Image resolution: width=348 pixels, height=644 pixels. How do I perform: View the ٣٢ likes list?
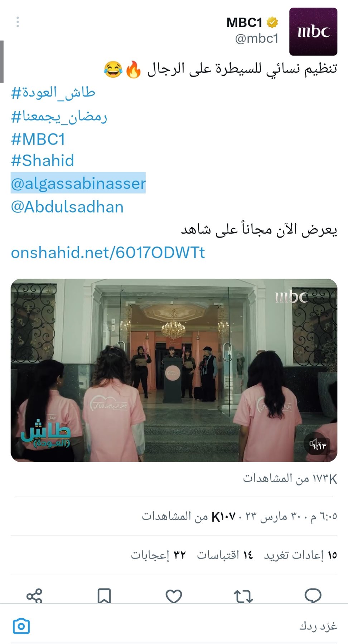click(x=158, y=555)
